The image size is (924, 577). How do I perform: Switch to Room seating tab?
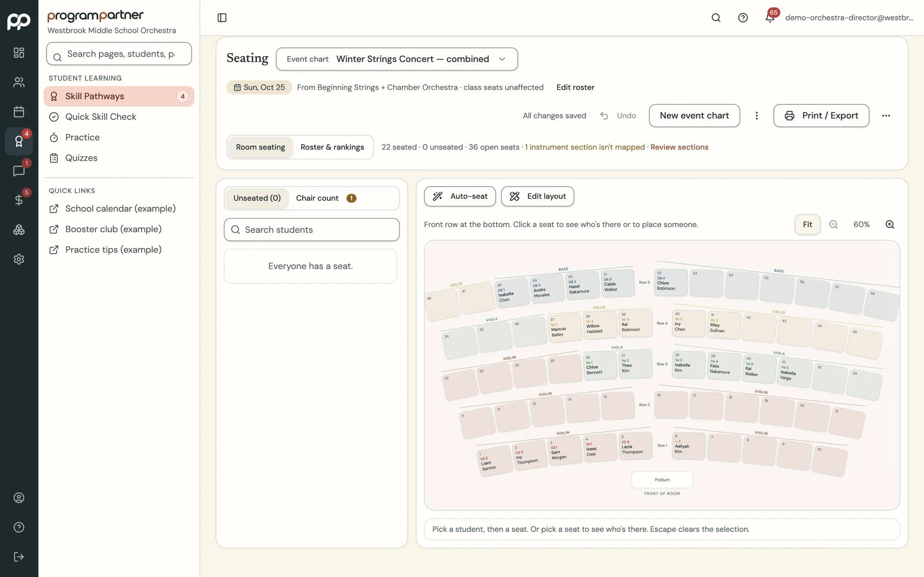tap(261, 147)
